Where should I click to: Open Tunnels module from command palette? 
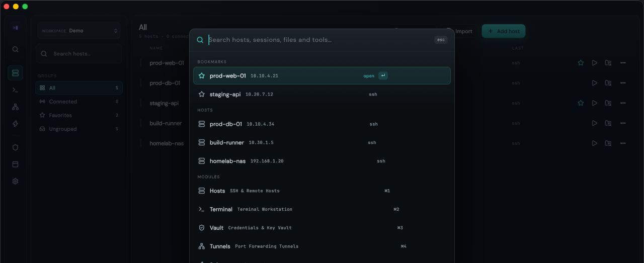(322, 246)
